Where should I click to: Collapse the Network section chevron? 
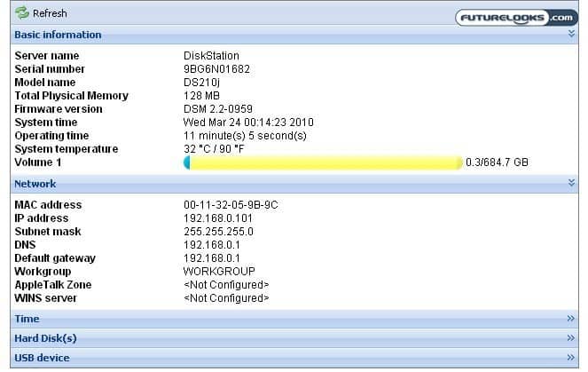pyautogui.click(x=571, y=183)
